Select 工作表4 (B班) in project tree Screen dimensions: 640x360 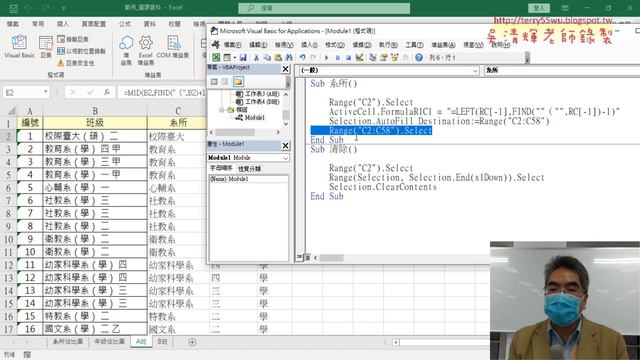pyautogui.click(x=258, y=102)
